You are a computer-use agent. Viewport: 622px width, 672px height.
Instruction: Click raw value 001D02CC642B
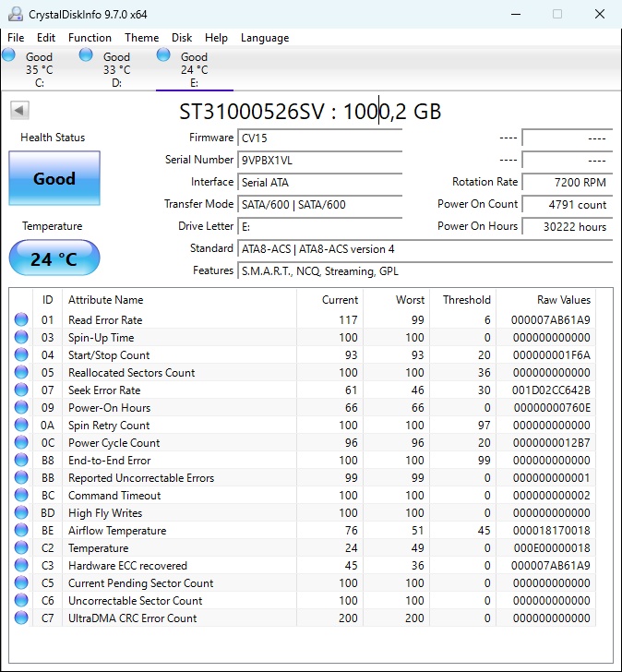pyautogui.click(x=551, y=390)
